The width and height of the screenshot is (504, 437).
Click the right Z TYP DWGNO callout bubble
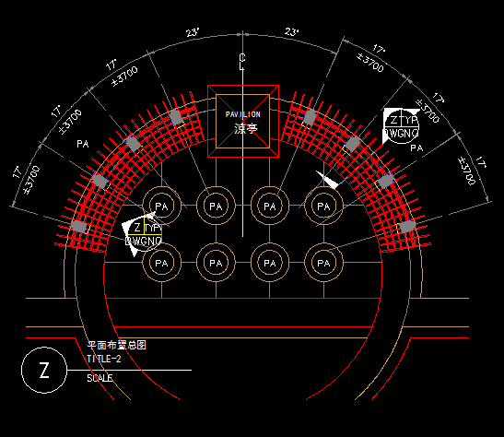(402, 126)
